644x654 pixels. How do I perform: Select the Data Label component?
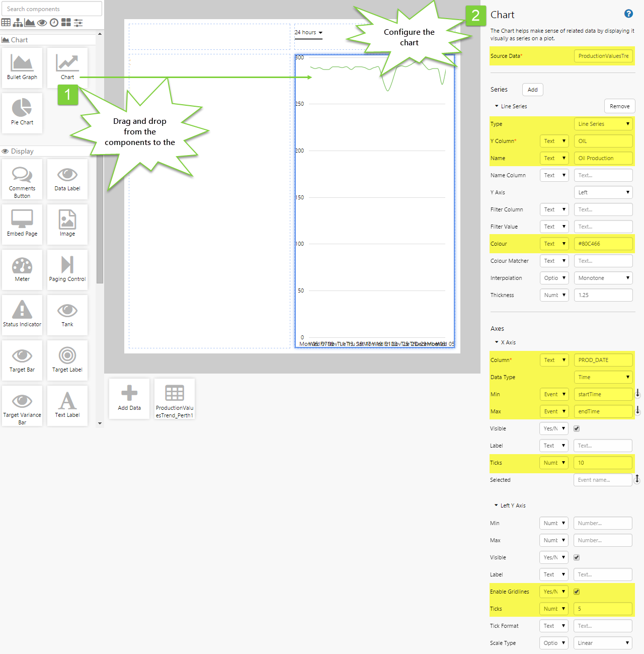(67, 179)
